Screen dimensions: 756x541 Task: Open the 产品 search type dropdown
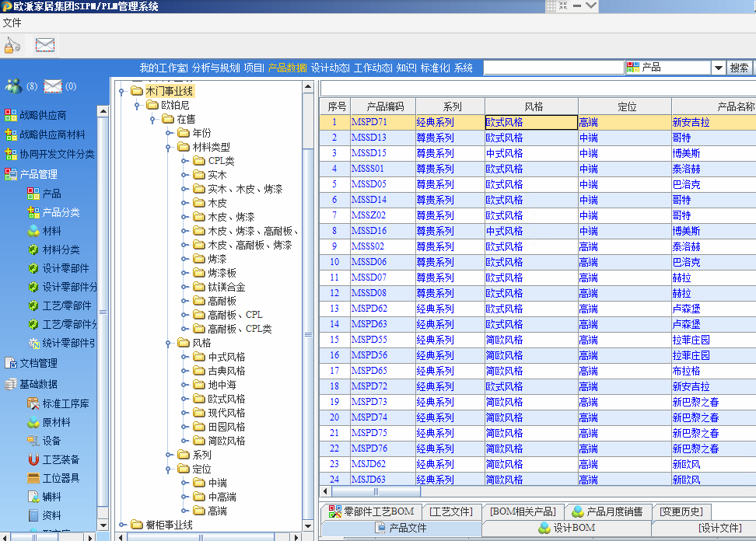[717, 68]
